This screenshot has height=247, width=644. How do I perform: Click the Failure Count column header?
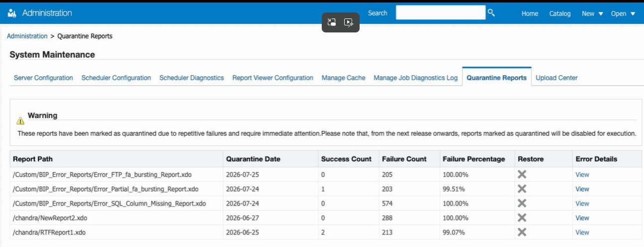409,159
